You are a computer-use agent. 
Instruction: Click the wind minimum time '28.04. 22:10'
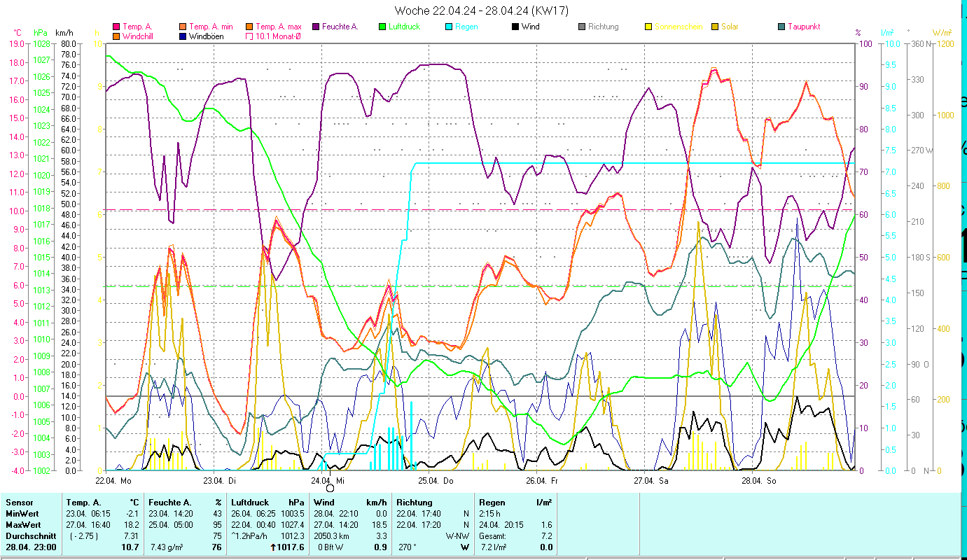(x=336, y=514)
